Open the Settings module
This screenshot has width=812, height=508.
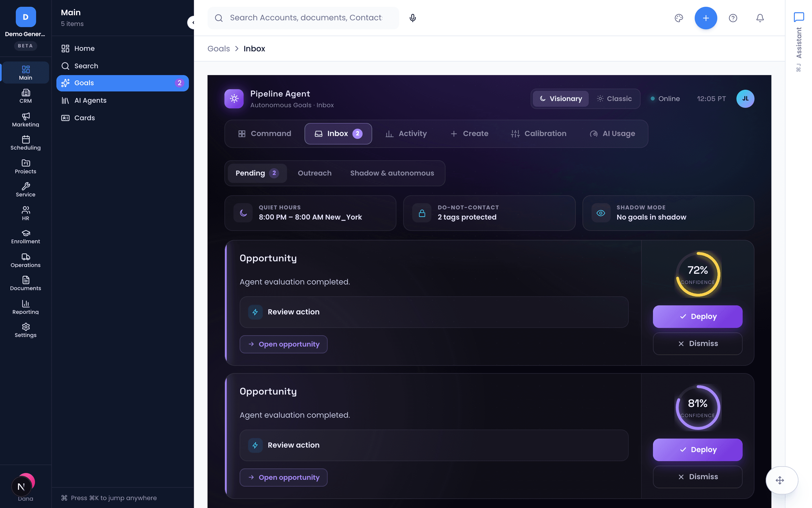tap(25, 330)
